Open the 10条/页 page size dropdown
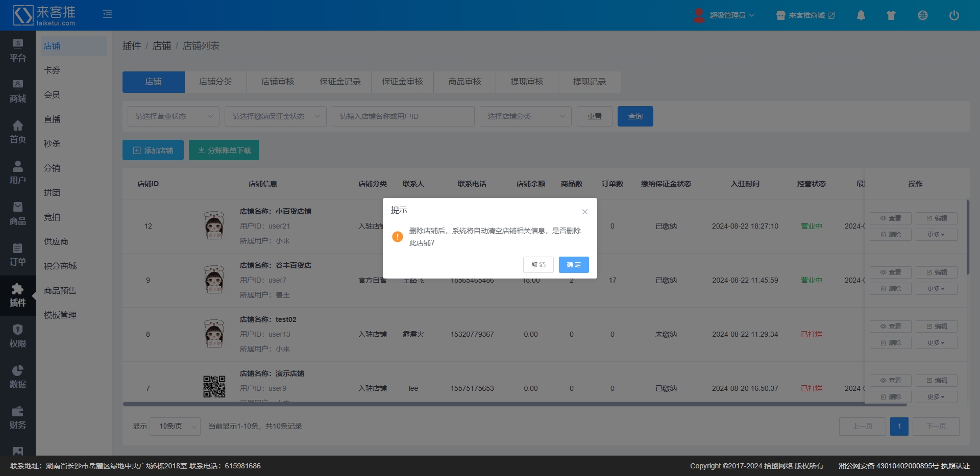This screenshot has height=476, width=980. 175,426
